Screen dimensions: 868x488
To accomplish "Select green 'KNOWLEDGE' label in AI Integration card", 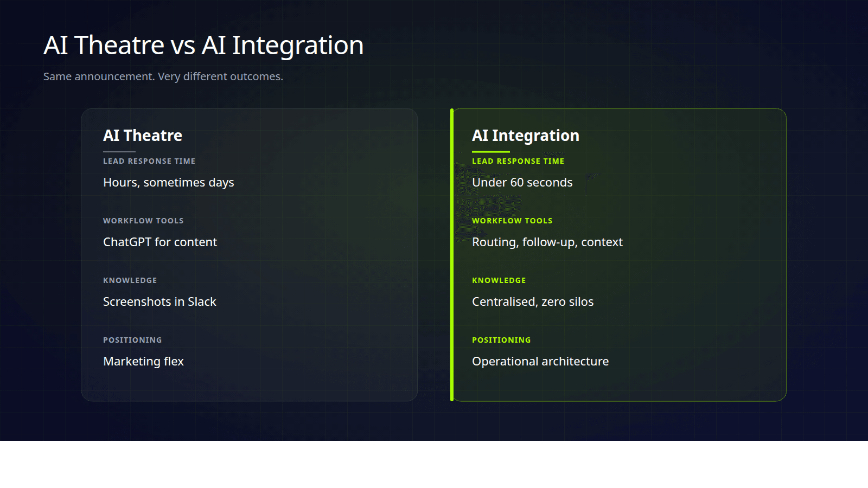I will 499,280.
